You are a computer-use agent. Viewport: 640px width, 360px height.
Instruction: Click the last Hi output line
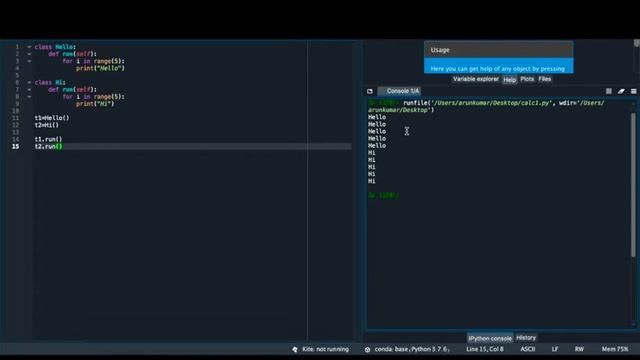click(371, 181)
